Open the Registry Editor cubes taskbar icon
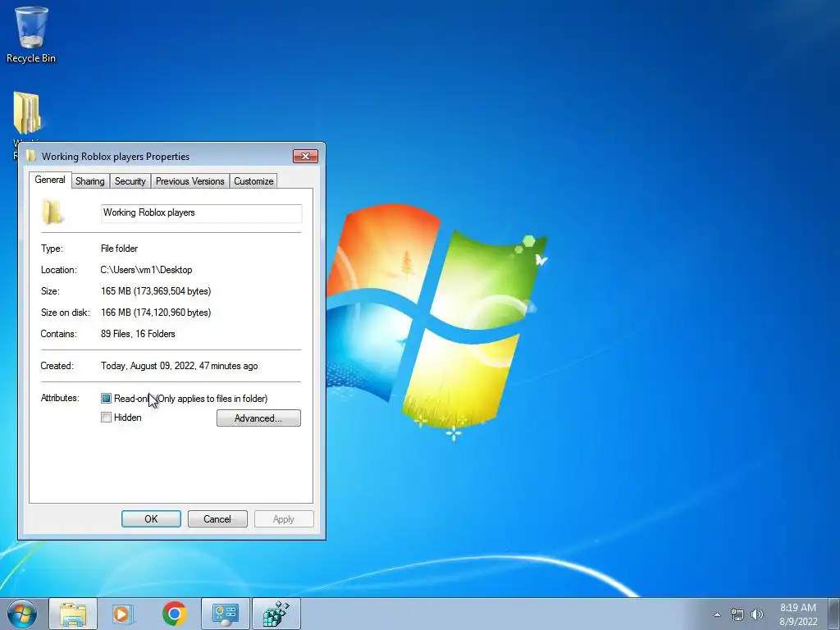Screen dimensions: 840x630 pos(276,614)
